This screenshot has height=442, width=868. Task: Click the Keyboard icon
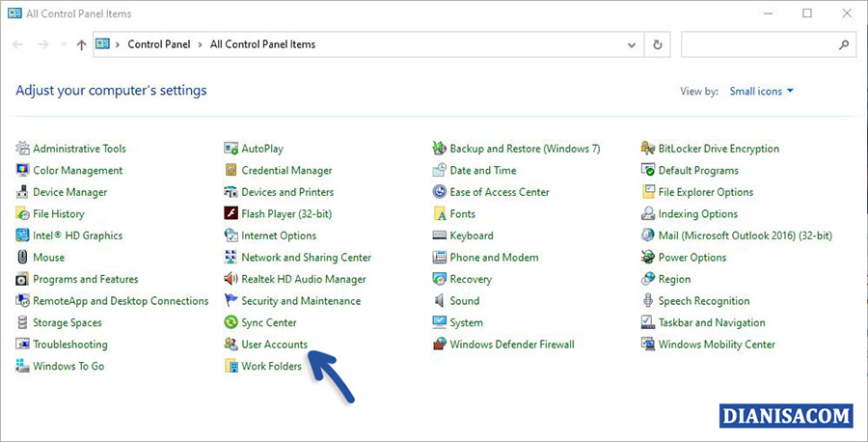pos(440,235)
